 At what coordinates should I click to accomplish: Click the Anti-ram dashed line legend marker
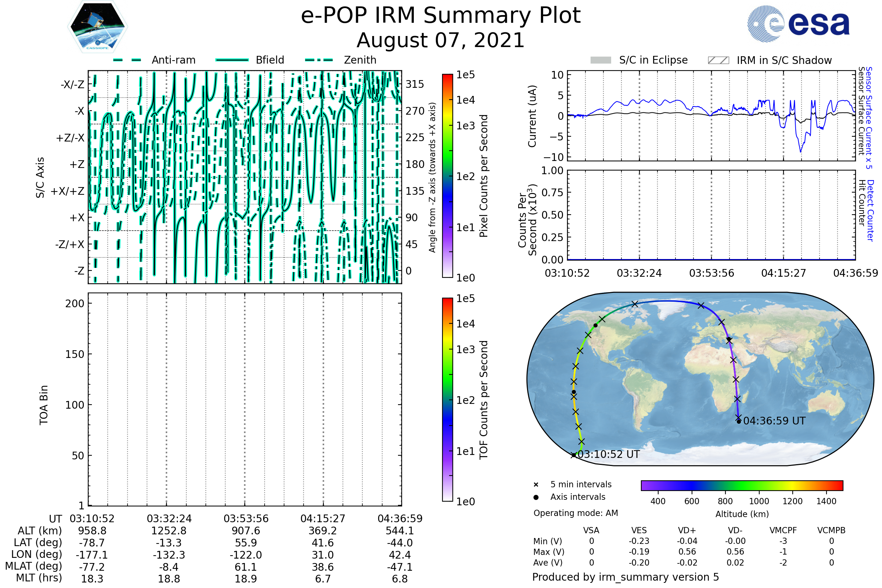point(127,60)
